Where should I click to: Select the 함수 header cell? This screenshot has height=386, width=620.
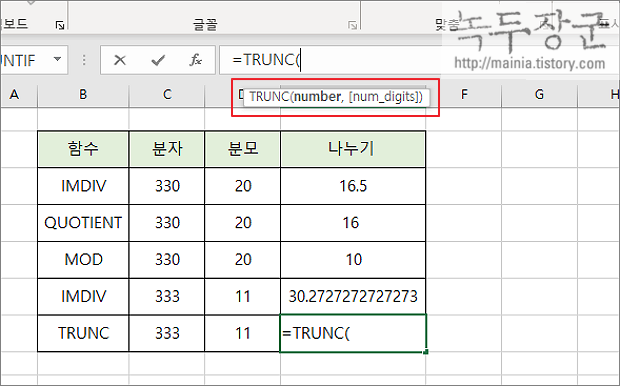click(83, 149)
